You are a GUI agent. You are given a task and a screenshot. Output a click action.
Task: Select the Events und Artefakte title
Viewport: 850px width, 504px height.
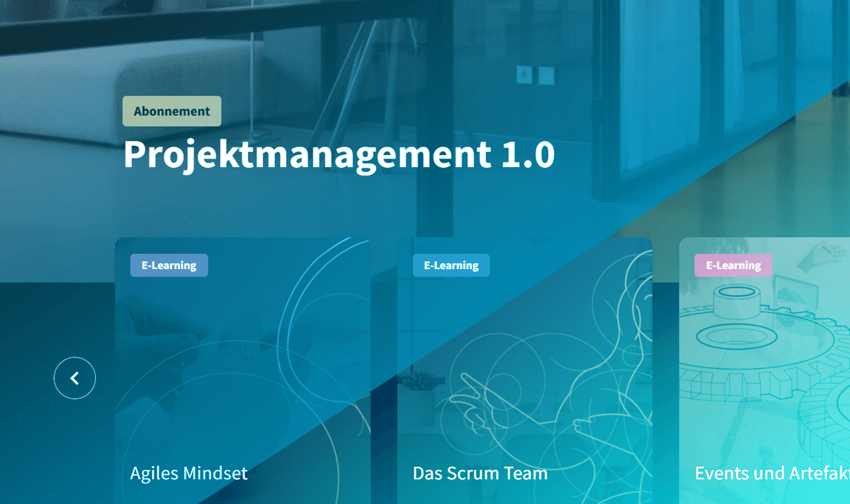tap(772, 473)
